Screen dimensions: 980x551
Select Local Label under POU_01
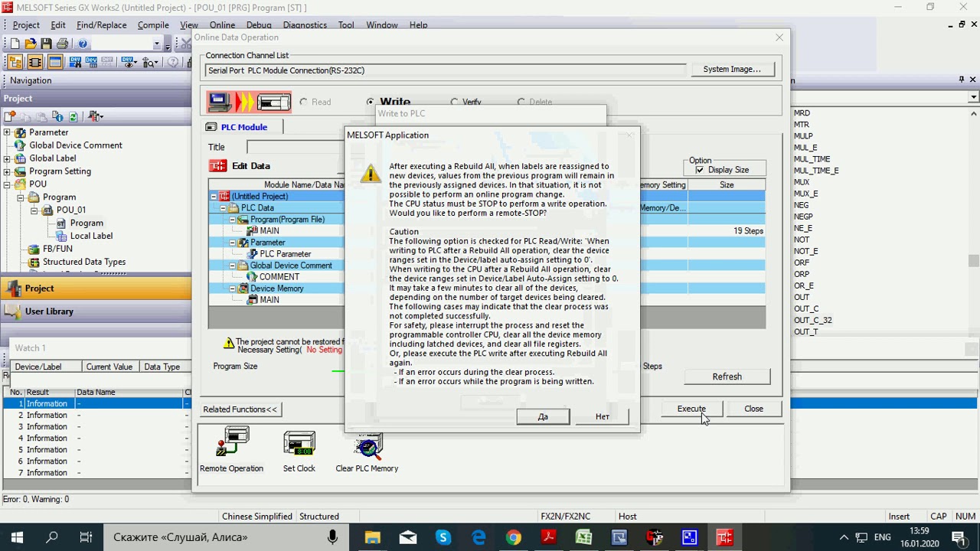[91, 236]
